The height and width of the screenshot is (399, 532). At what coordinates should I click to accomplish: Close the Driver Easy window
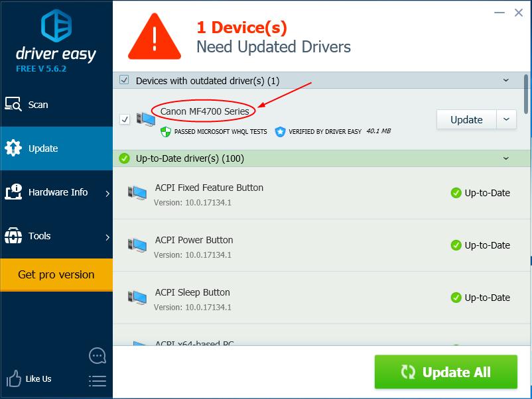[x=519, y=13]
